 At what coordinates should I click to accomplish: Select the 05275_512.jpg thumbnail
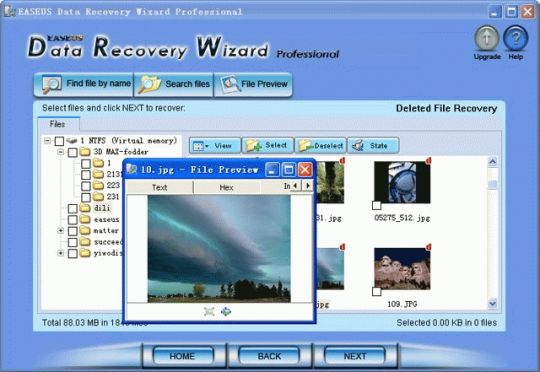coord(402,183)
